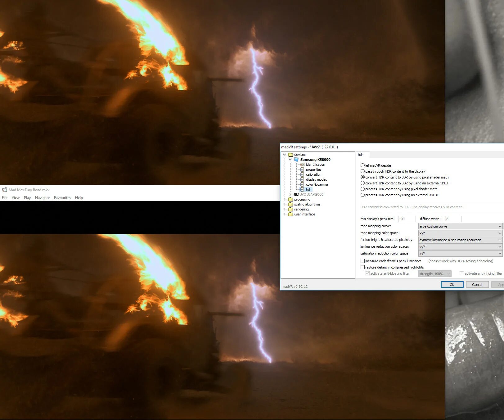Open the Play menu in player

(27, 198)
